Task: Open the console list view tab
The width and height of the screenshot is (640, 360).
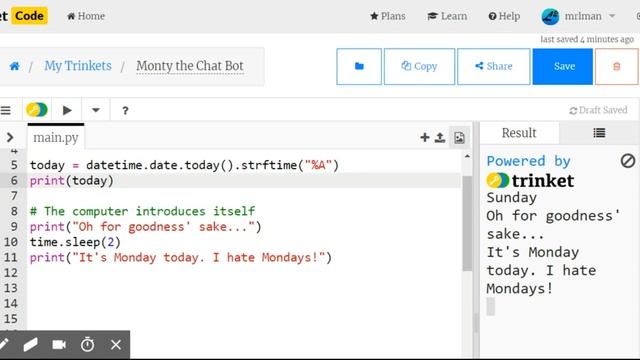Action: (x=599, y=133)
